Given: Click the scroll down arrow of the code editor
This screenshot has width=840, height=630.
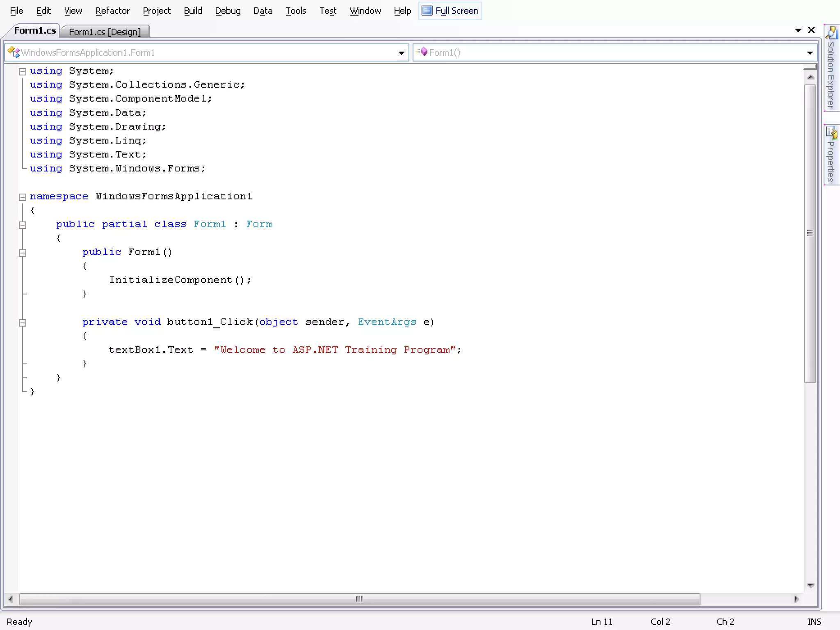Looking at the screenshot, I should [x=810, y=585].
